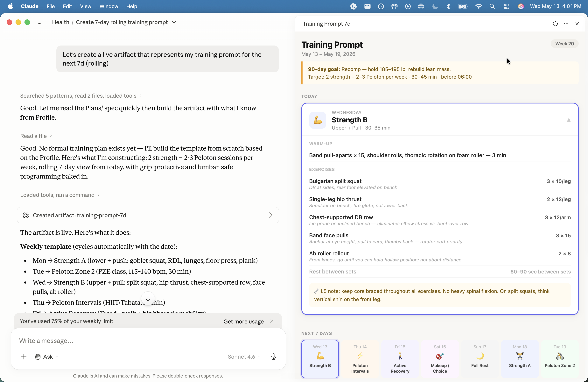The image size is (588, 382).
Task: Click the menu bar date and time
Action: [556, 6]
